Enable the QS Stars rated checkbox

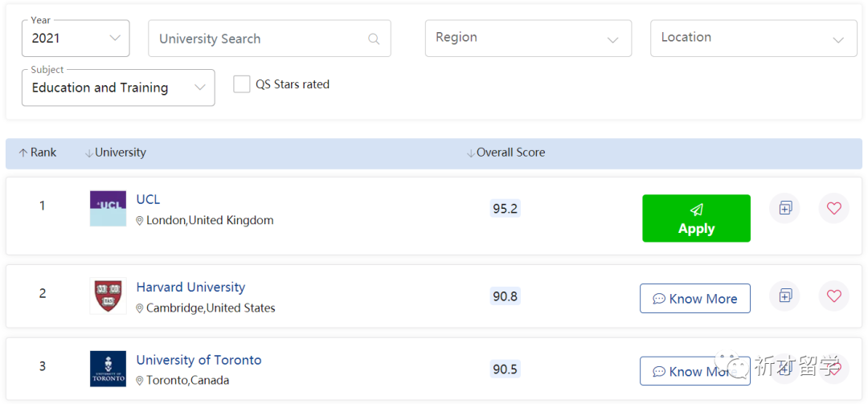tap(242, 84)
